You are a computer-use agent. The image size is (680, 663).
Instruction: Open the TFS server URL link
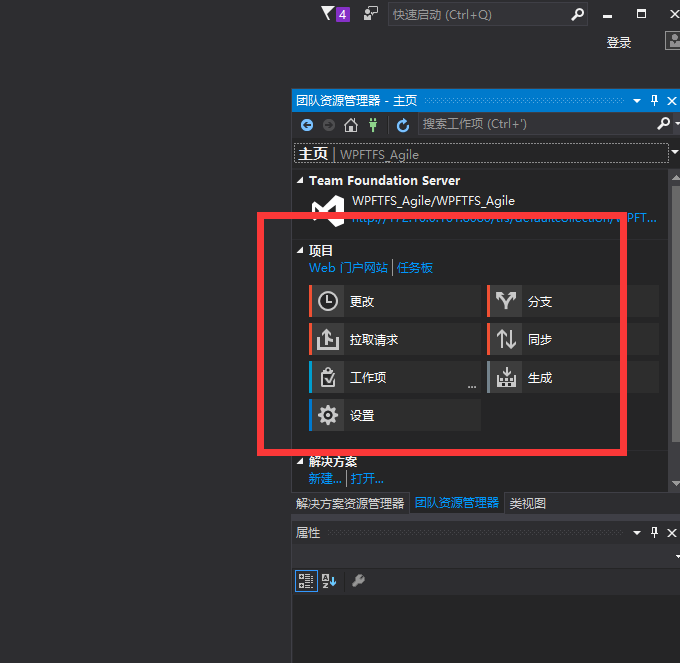tap(504, 218)
